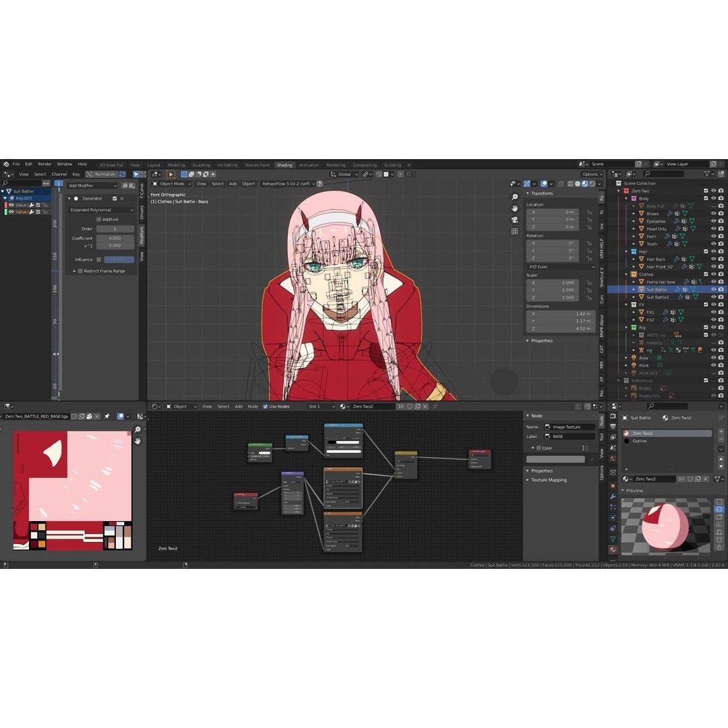
Task: Open the Add Modifier dropdown
Action: 92,186
